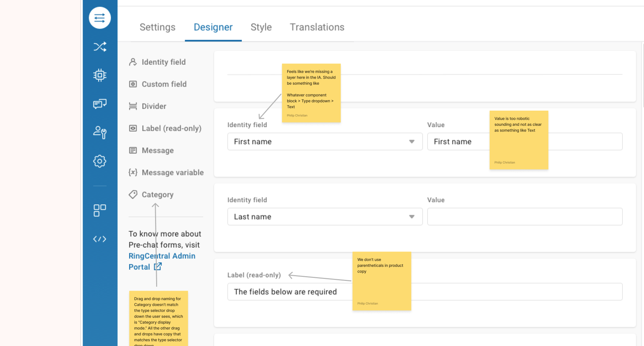Open the RingCentral Admin Portal link
This screenshot has height=346, width=644.
click(162, 261)
